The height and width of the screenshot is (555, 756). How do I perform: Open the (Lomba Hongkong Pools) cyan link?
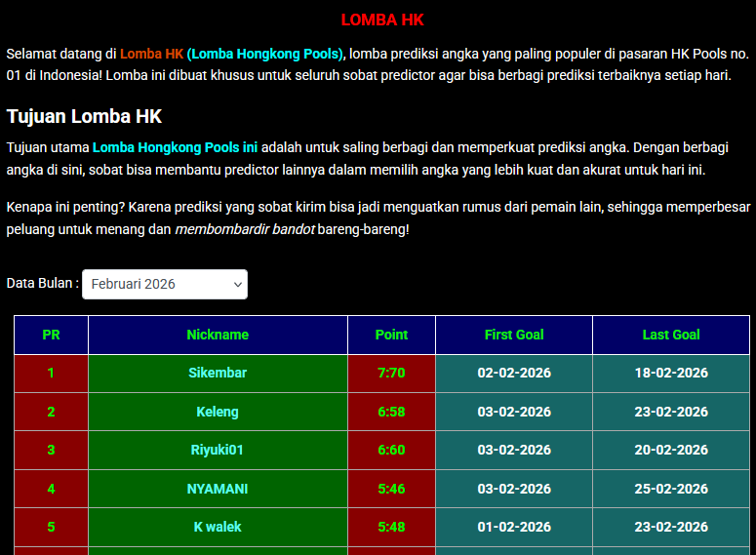[x=266, y=54]
